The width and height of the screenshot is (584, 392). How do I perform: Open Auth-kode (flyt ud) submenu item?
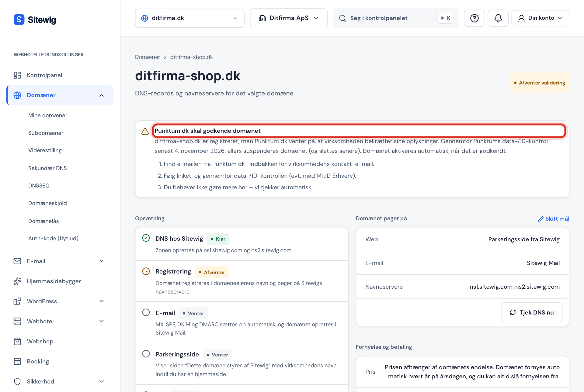click(x=53, y=239)
